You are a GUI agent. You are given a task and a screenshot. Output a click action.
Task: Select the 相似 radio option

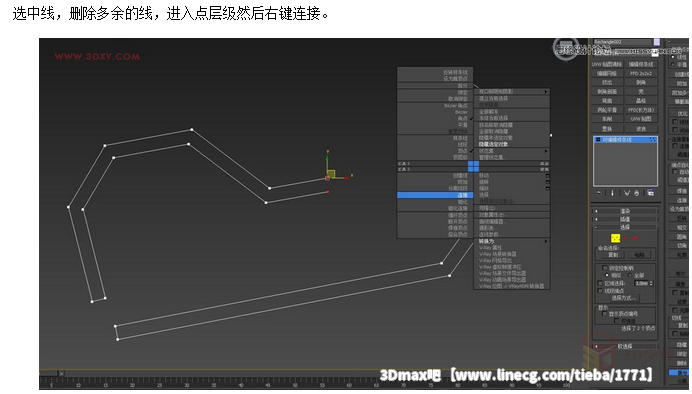click(x=607, y=275)
